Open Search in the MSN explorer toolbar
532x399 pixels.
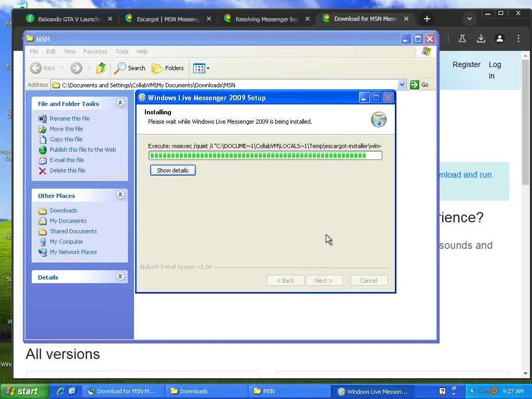click(129, 68)
